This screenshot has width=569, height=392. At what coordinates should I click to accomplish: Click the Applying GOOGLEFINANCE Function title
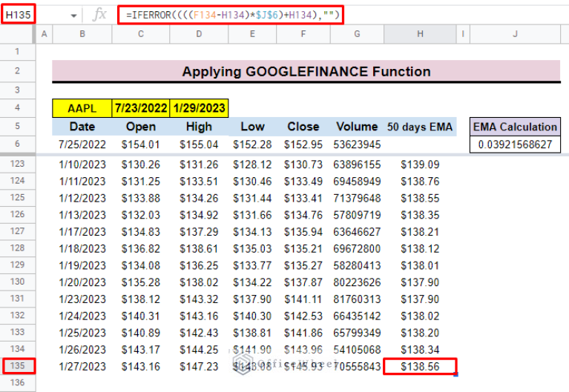coord(306,72)
